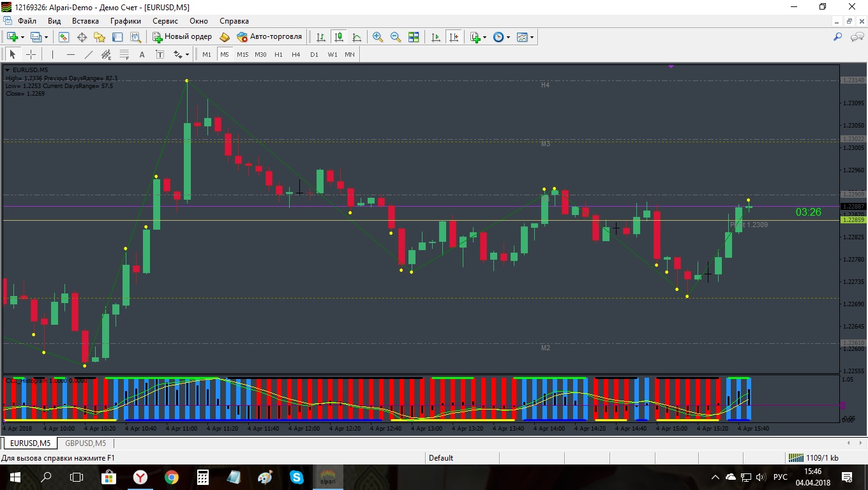Select the Fibonacci Retracement tool

pyautogui.click(x=124, y=54)
